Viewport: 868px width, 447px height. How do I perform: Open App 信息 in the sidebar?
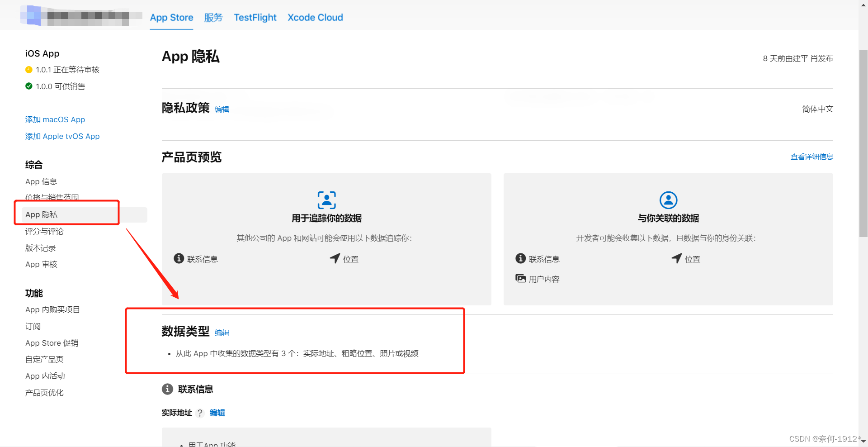click(41, 181)
